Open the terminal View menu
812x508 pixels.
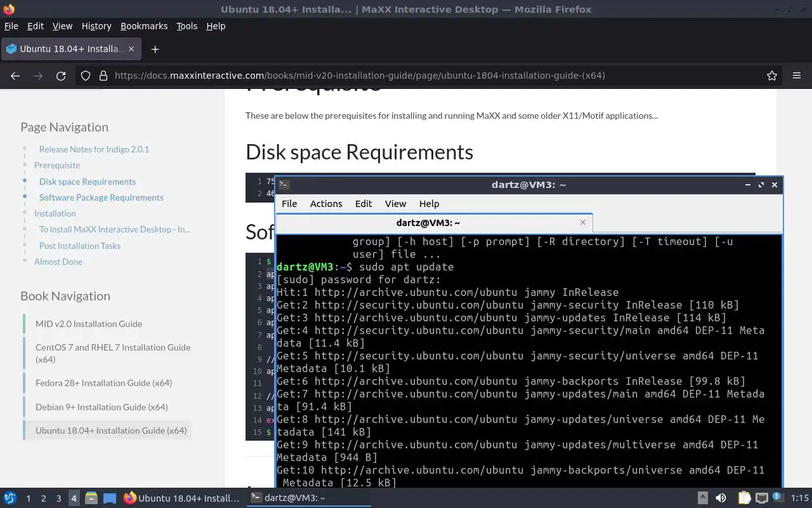tap(395, 203)
